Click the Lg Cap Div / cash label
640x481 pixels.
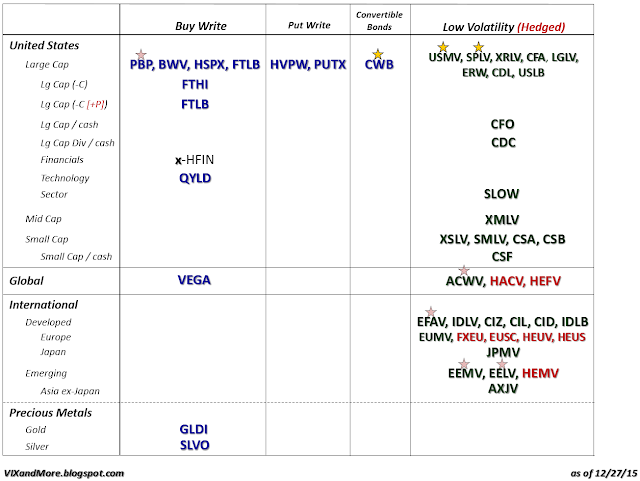pos(78,143)
